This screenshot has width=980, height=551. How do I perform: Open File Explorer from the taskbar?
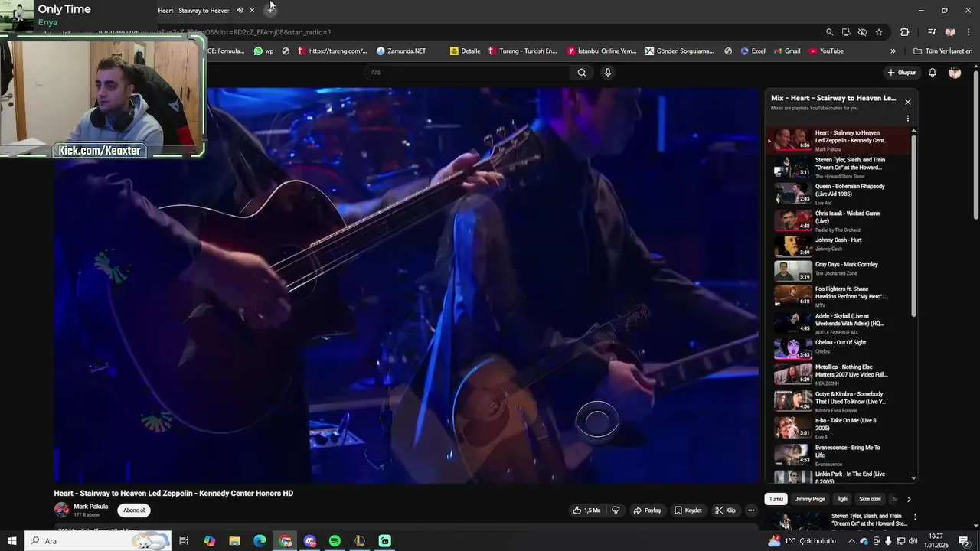[x=234, y=541]
